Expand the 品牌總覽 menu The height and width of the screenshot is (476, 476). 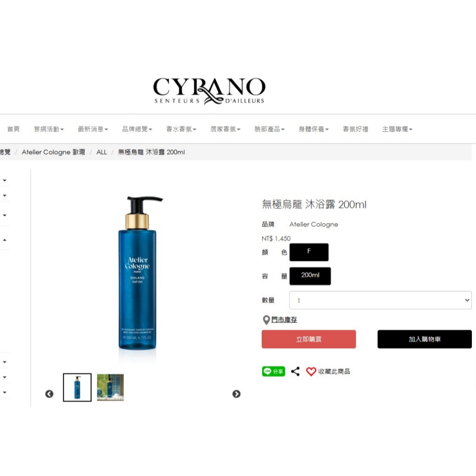pos(137,129)
